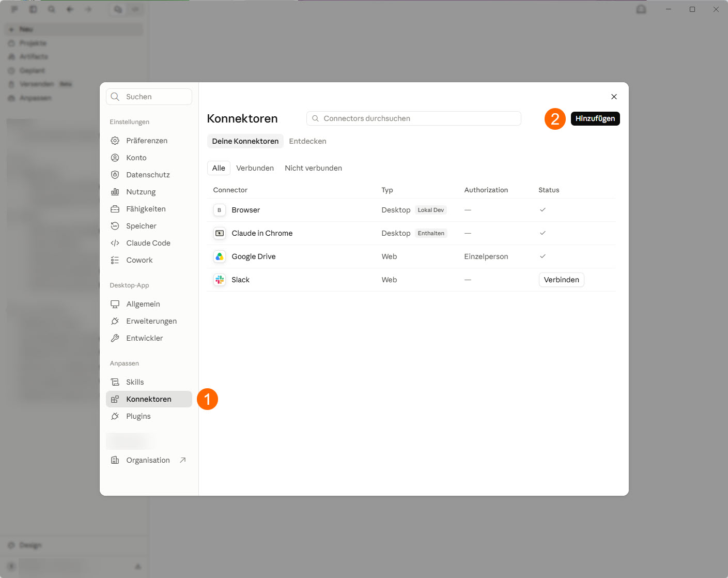Open the Organisation building icon
The width and height of the screenshot is (728, 578).
(115, 460)
